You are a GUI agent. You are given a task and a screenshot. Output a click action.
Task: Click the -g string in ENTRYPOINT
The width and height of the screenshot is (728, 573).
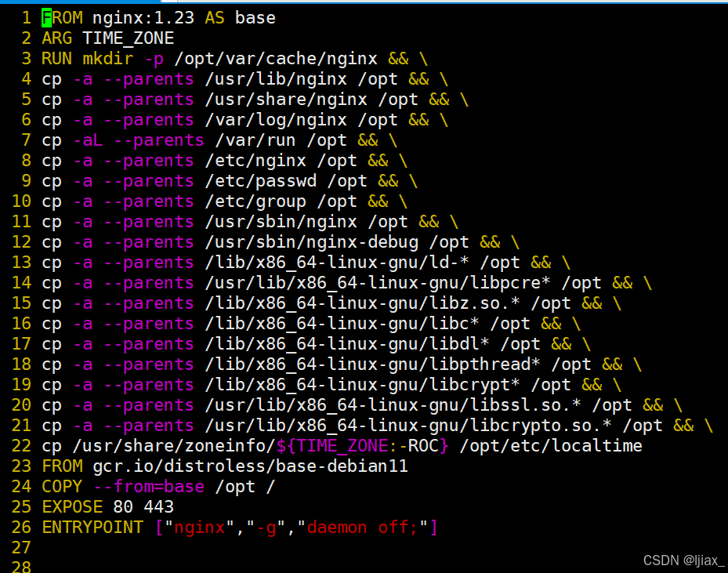266,528
